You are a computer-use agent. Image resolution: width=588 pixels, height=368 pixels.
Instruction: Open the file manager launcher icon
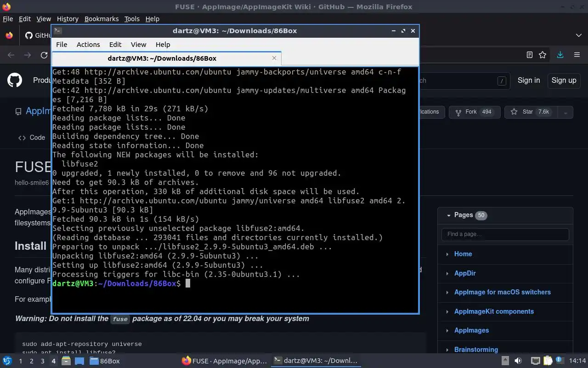click(x=66, y=361)
